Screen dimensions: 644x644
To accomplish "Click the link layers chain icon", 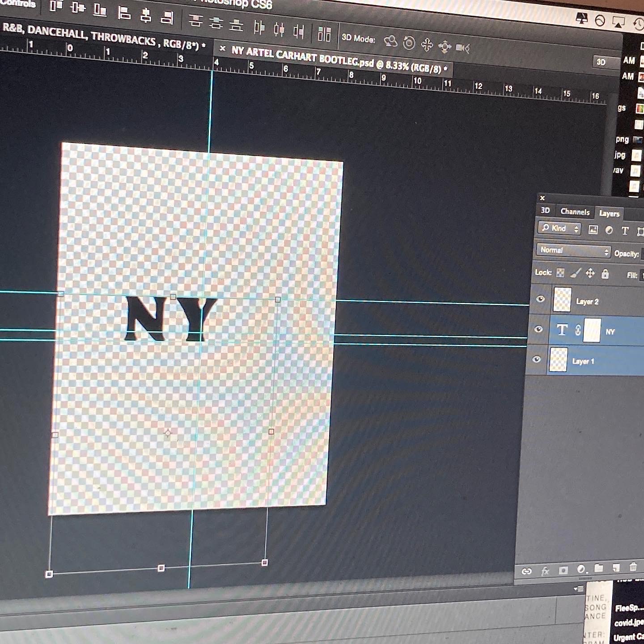I will 526,571.
